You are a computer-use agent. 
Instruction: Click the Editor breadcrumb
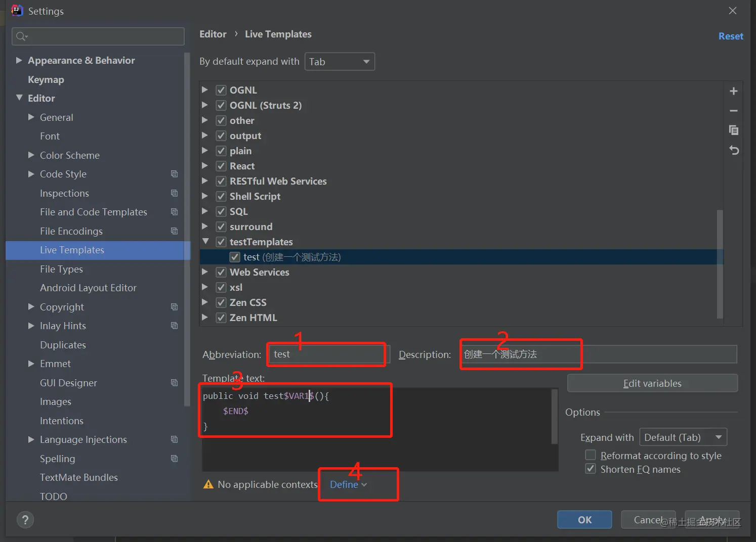(x=213, y=34)
